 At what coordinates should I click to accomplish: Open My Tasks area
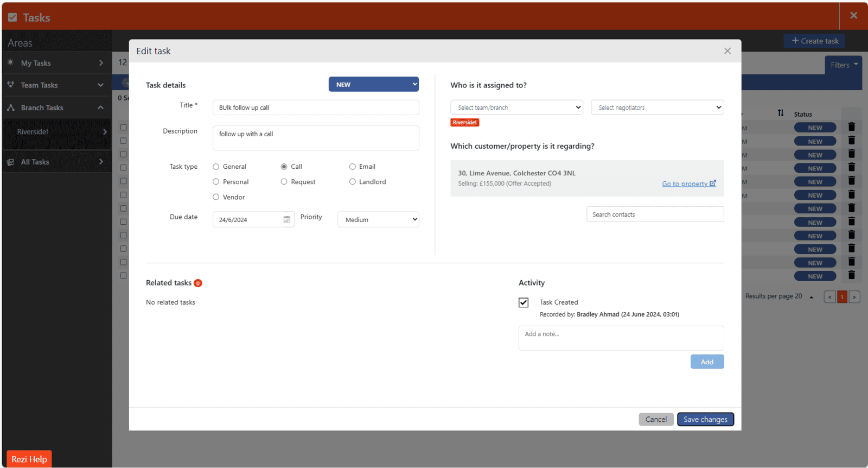click(56, 63)
